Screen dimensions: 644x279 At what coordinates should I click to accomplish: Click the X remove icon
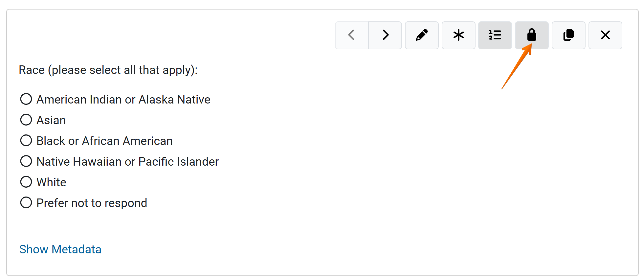(605, 35)
